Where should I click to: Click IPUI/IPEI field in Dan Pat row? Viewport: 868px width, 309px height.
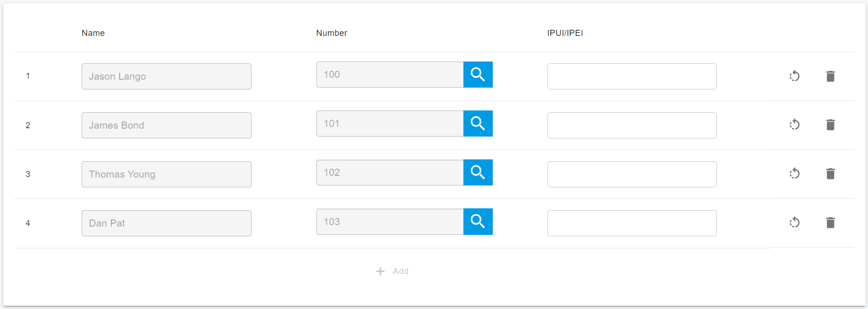coord(632,223)
